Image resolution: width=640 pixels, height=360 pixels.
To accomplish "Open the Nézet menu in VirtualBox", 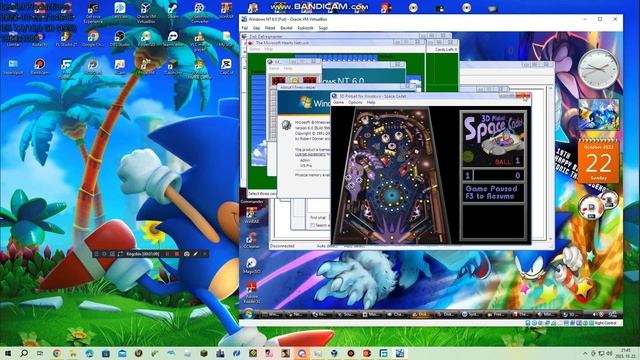I will [270, 28].
